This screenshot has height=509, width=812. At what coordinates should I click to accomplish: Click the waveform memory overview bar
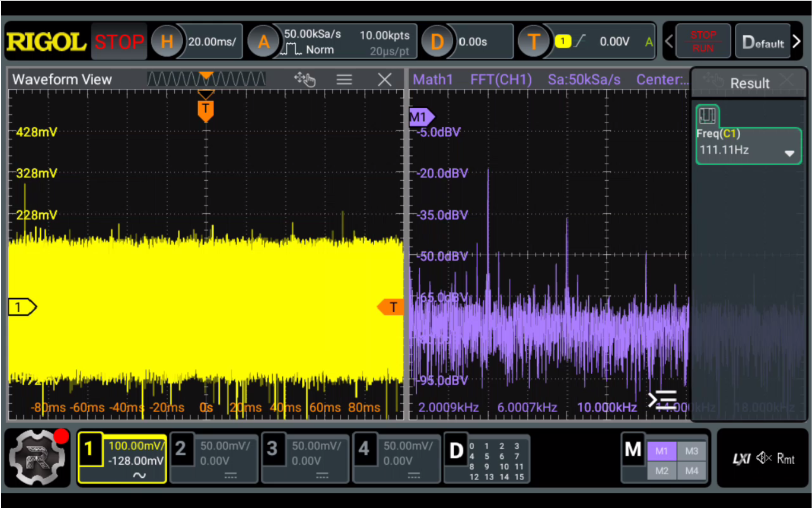(x=206, y=79)
